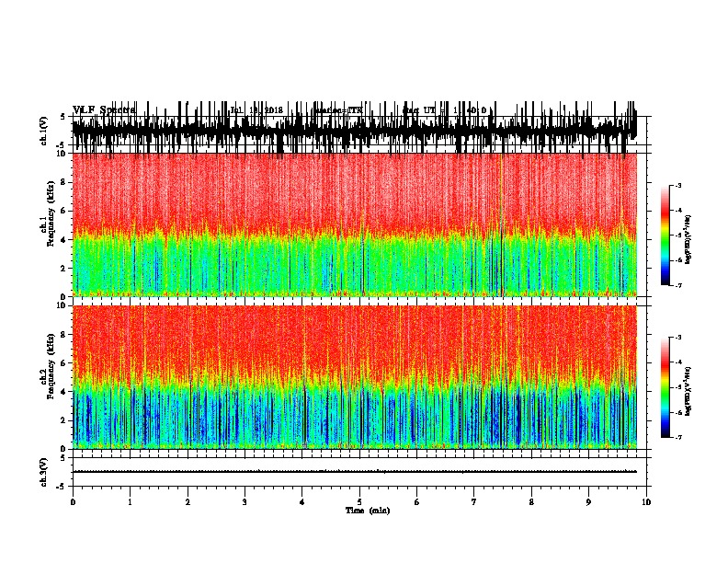Click the date label ending in 2018
The height and width of the screenshot is (563, 728).
pos(256,110)
